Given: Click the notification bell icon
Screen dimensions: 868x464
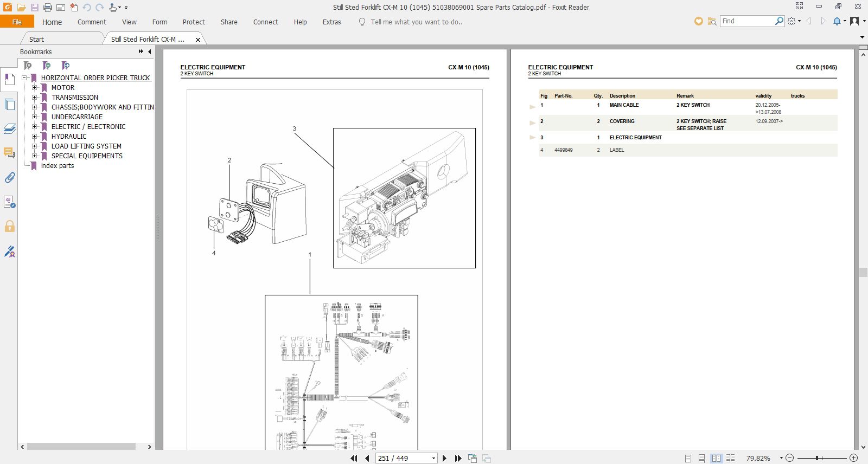Looking at the screenshot, I should point(837,21).
